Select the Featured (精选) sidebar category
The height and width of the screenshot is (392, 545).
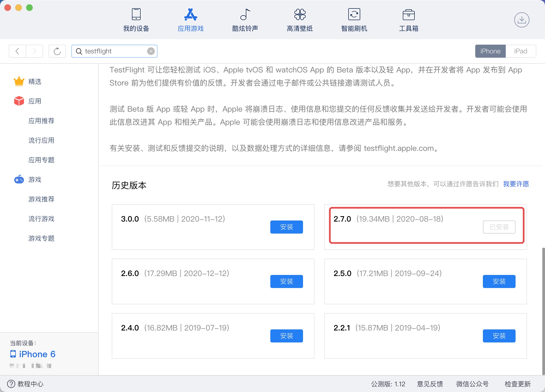click(35, 82)
